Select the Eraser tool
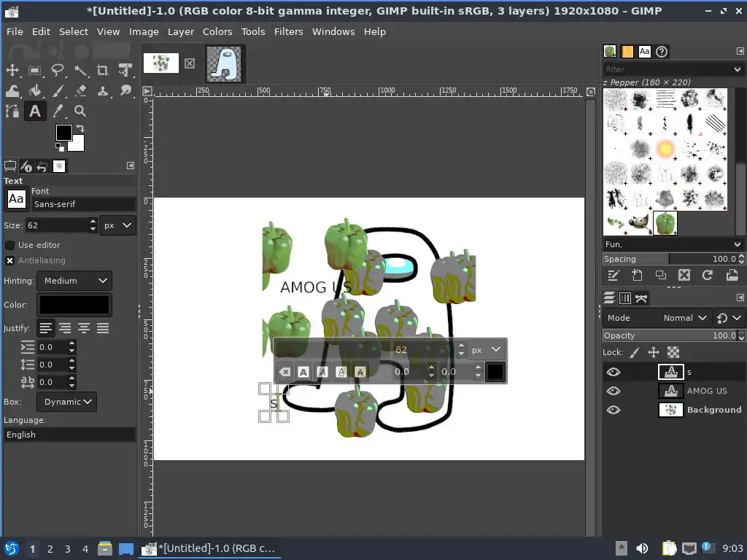Image resolution: width=747 pixels, height=560 pixels. 80,90
